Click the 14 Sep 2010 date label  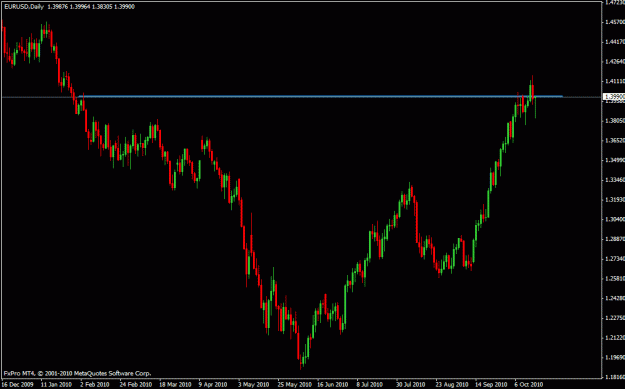(x=491, y=385)
